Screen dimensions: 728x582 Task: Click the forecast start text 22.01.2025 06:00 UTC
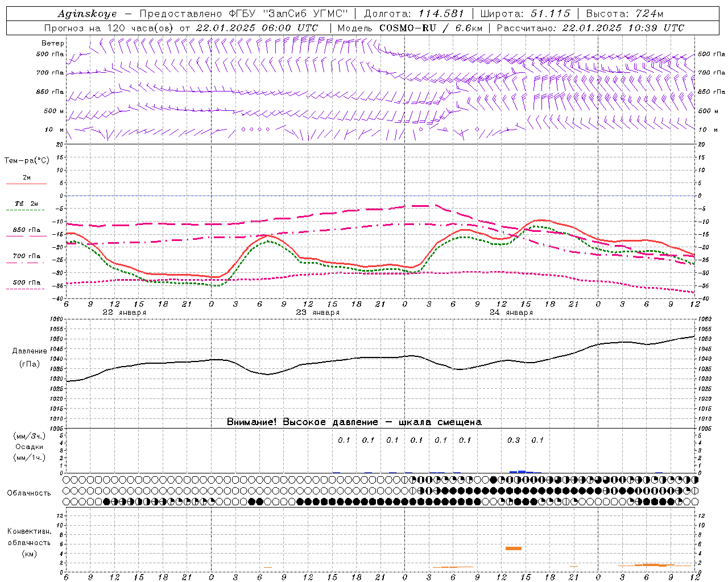pyautogui.click(x=257, y=28)
